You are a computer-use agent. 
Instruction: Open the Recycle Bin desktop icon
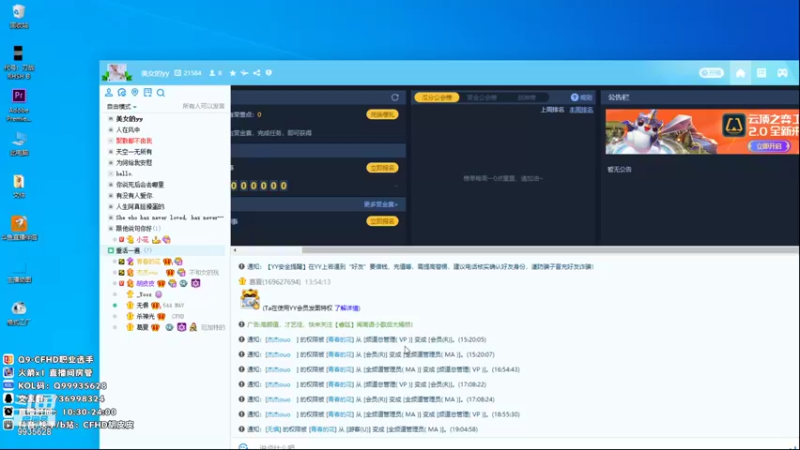(18, 17)
